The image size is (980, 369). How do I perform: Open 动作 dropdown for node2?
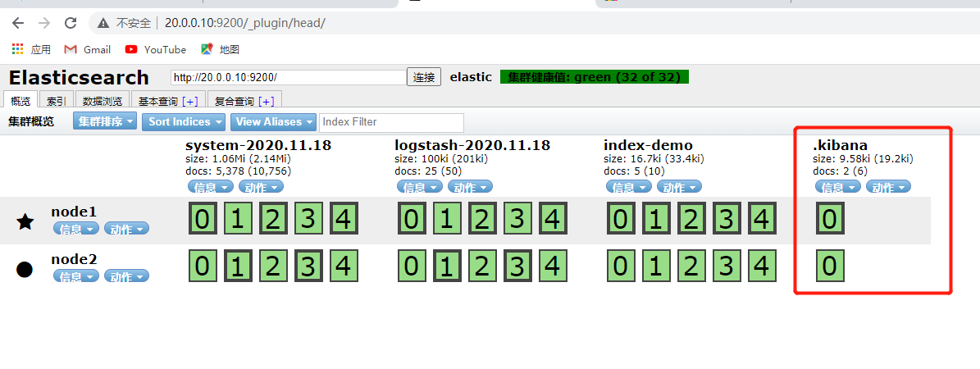pyautogui.click(x=126, y=276)
